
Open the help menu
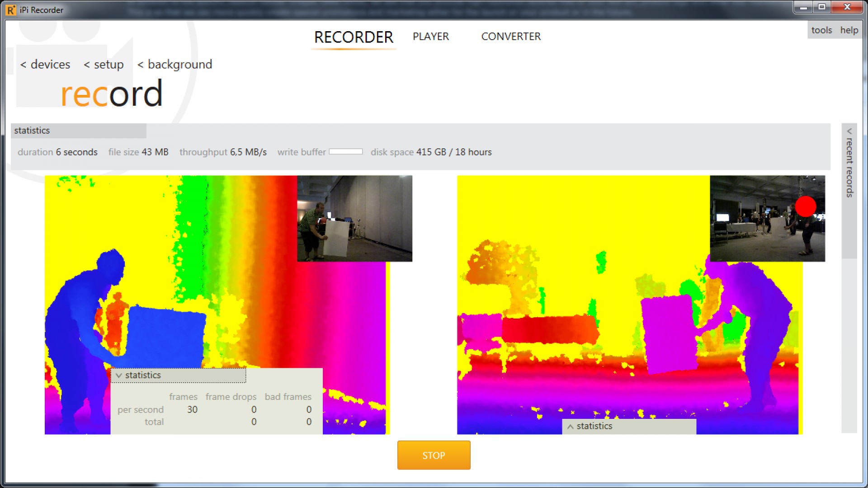(x=849, y=30)
